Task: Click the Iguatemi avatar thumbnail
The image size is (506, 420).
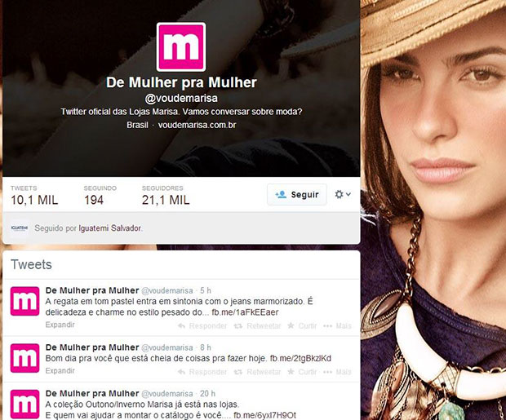Action: (x=20, y=228)
